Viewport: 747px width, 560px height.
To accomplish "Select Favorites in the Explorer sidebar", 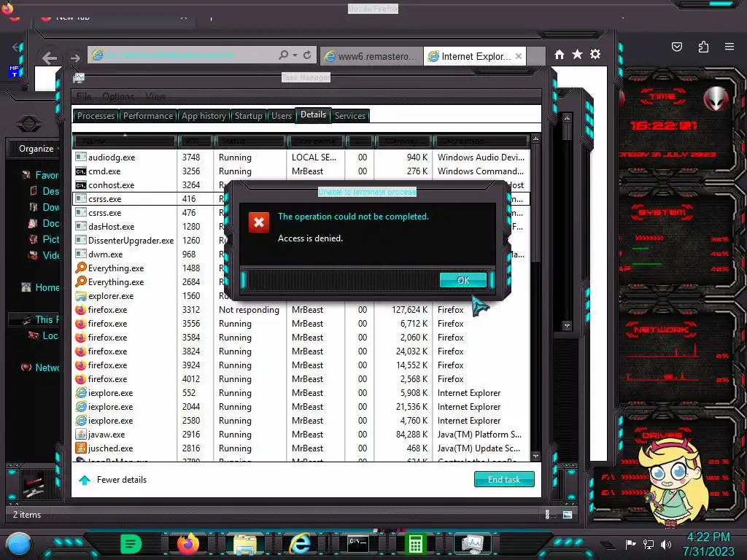I will coord(41,175).
